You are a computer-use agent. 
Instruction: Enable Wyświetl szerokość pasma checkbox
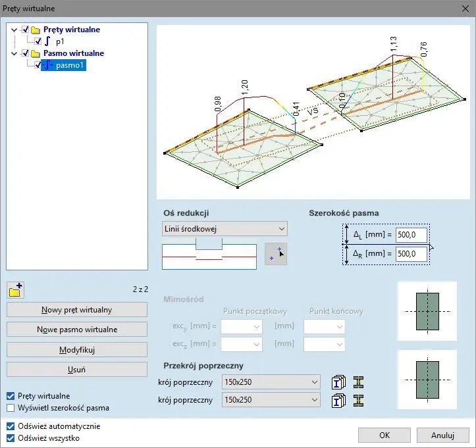coord(11,408)
